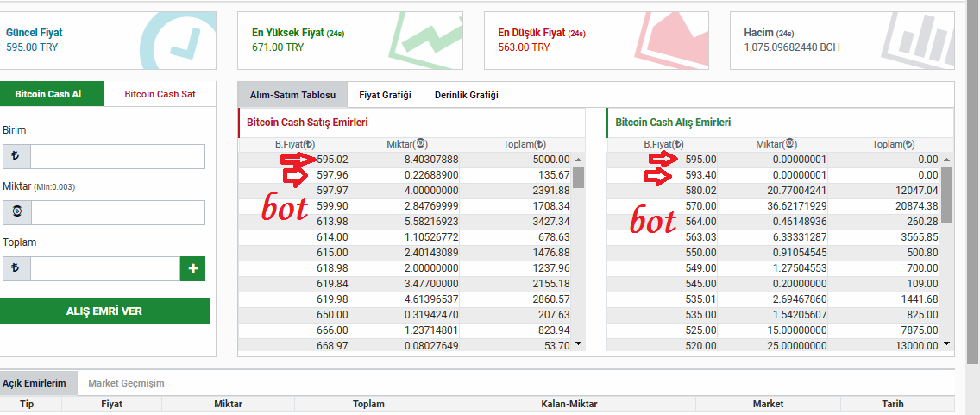Open the Fiyat Grafiği tab
Image resolution: width=980 pixels, height=415 pixels.
[x=385, y=95]
